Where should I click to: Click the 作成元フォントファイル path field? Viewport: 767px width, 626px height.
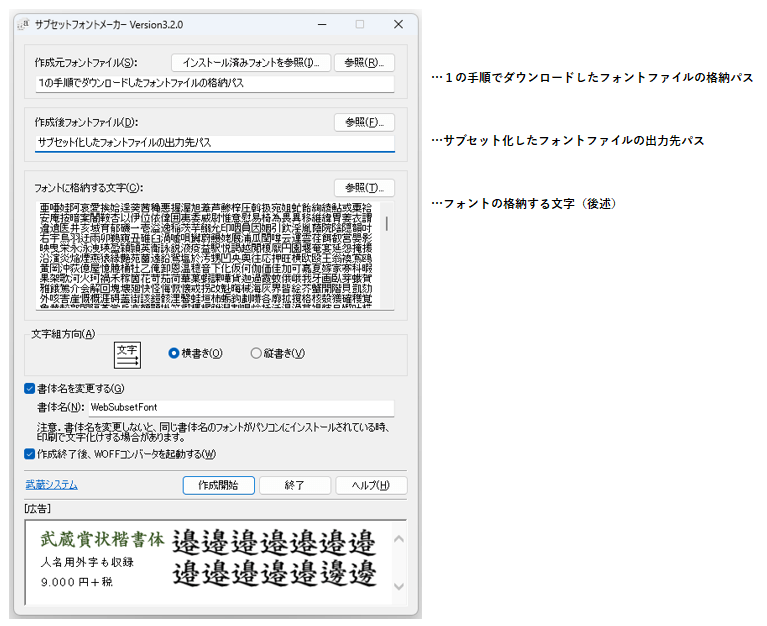coord(214,84)
